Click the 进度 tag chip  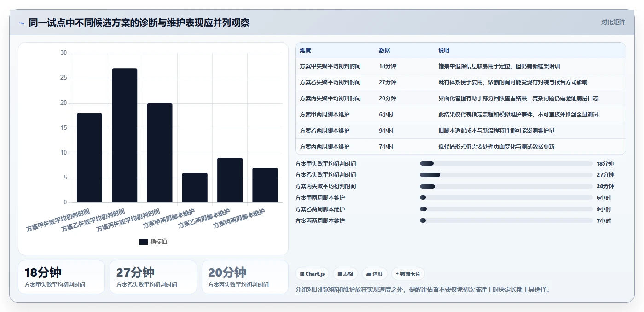(375, 274)
